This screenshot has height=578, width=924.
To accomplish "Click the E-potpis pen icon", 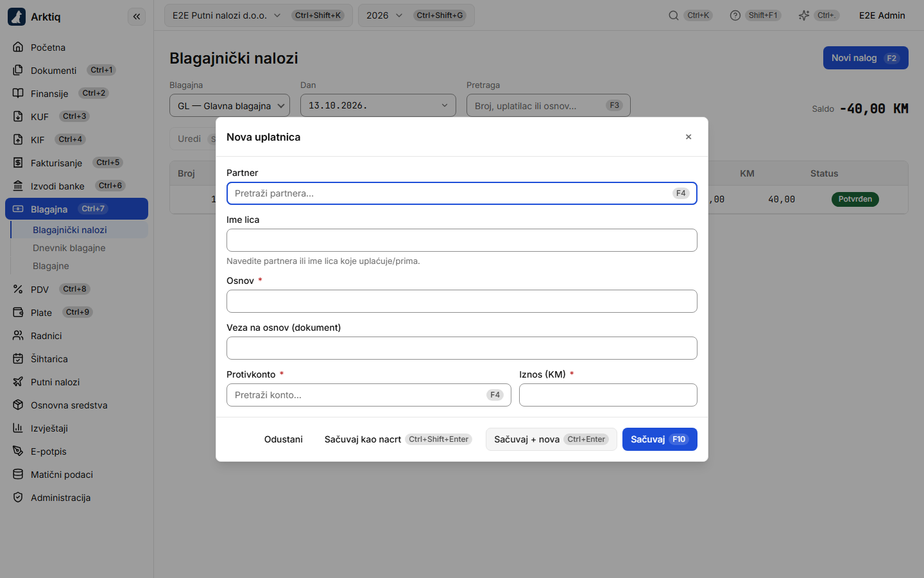I will click(18, 451).
